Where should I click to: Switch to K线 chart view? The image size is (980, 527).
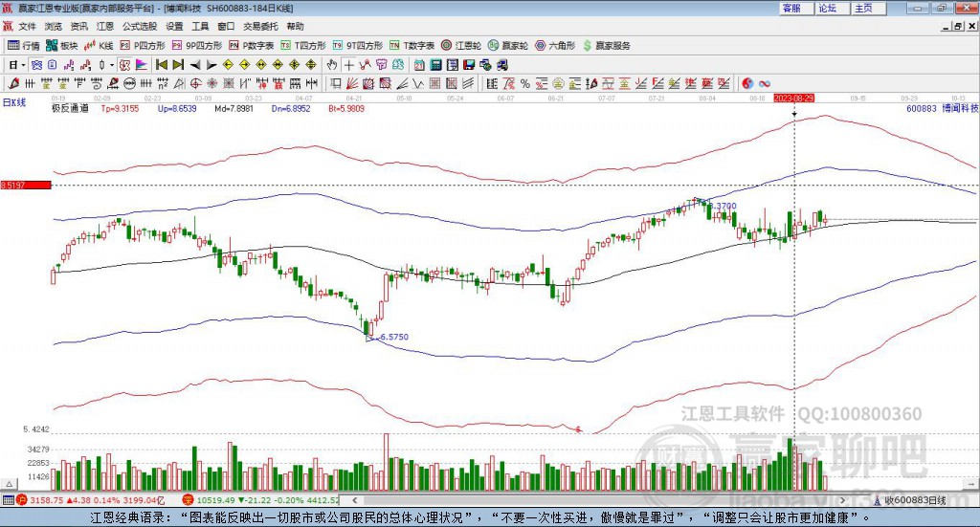(x=99, y=46)
